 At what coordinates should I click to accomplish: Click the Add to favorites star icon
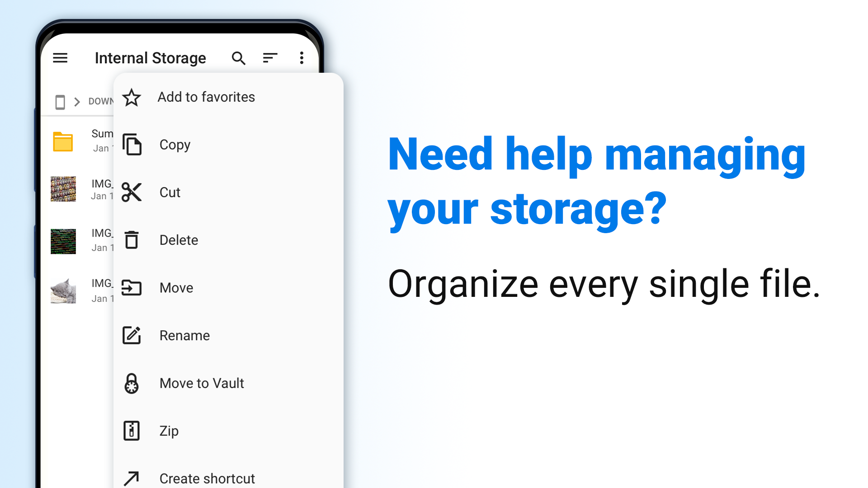[x=131, y=97]
